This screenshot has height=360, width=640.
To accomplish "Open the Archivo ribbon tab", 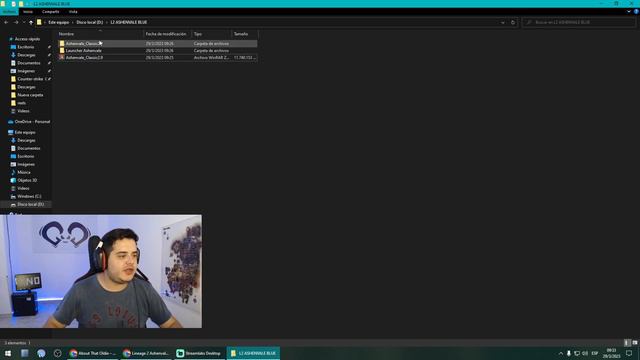I will coord(9,12).
